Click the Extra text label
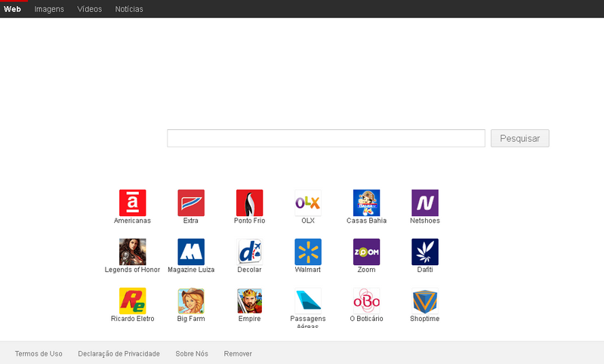Viewport: 604px width, 364px height. tap(191, 221)
